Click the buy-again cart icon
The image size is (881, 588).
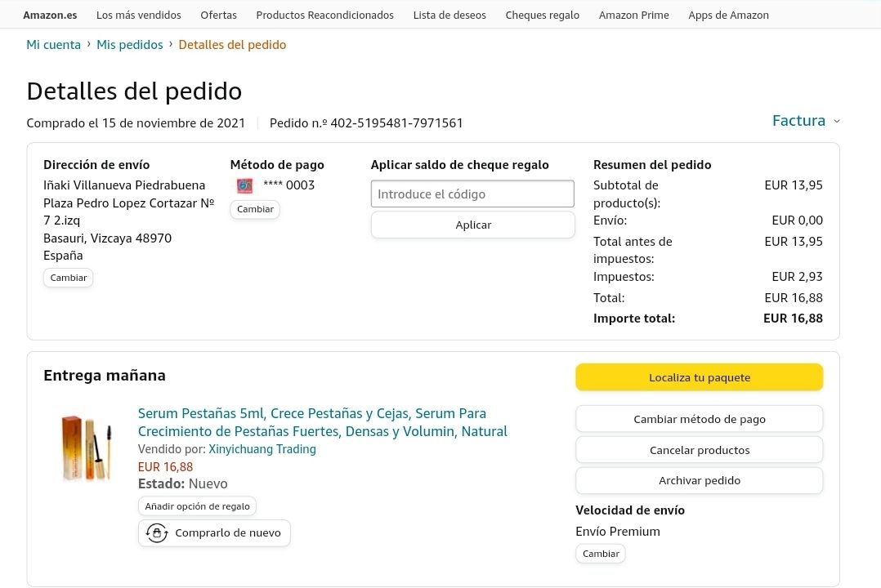(156, 533)
